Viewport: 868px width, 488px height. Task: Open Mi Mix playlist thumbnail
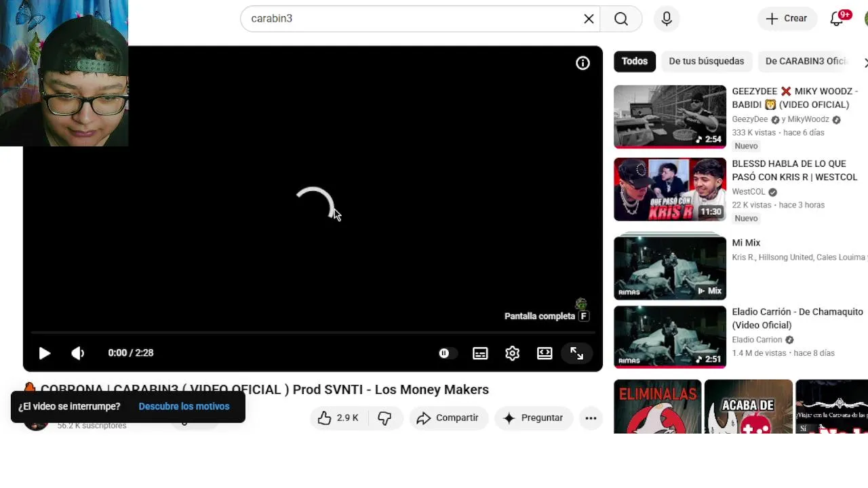(670, 267)
